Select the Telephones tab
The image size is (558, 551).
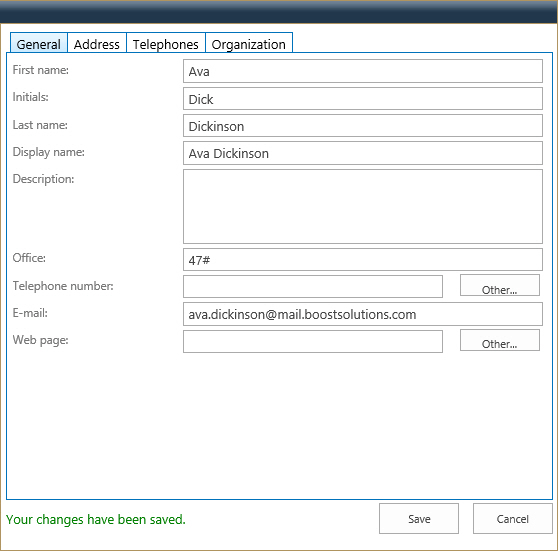pyautogui.click(x=166, y=43)
